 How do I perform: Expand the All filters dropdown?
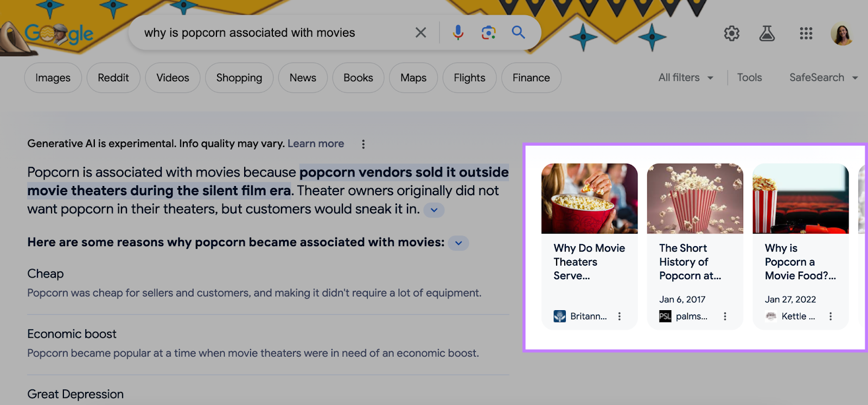[686, 78]
